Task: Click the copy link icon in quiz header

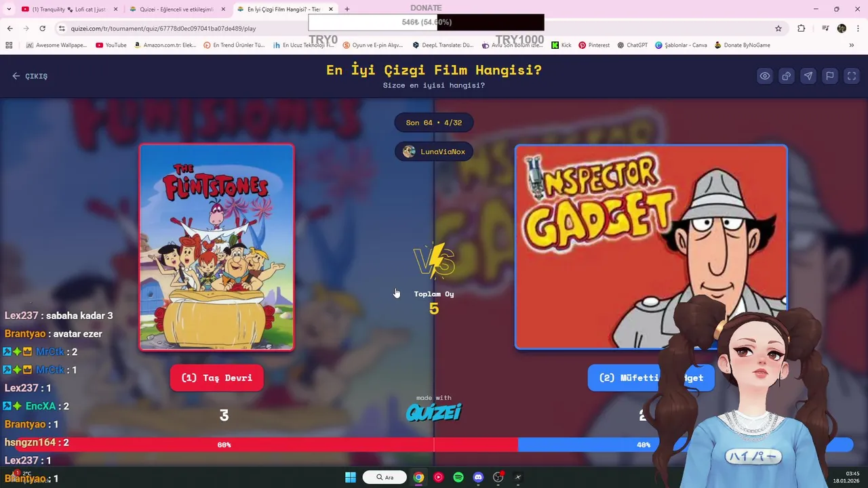Action: [x=786, y=76]
